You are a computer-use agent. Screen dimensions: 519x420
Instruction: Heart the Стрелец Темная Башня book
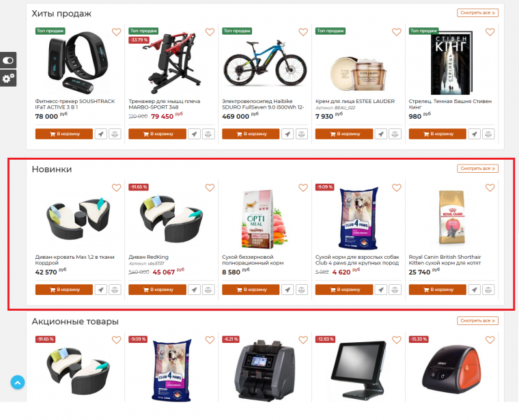[x=490, y=32]
